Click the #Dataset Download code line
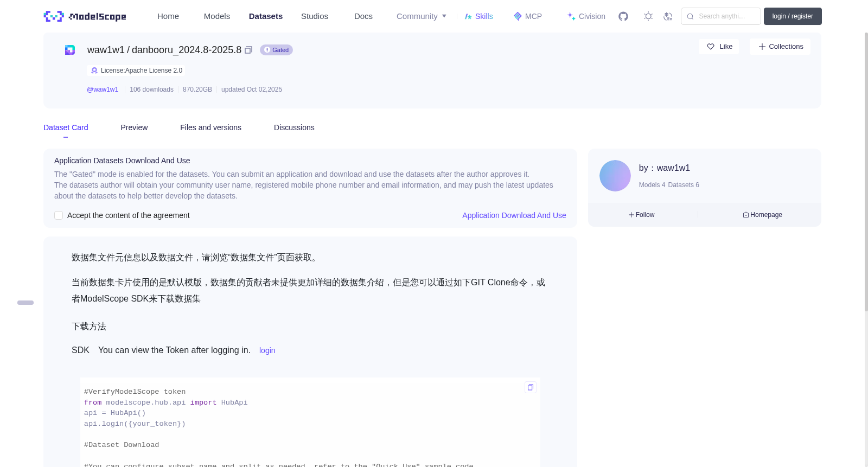 click(122, 445)
